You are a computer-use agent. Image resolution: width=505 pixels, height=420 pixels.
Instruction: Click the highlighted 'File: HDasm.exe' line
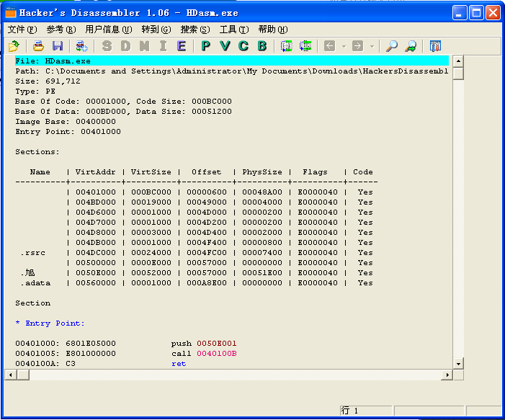[x=232, y=61]
